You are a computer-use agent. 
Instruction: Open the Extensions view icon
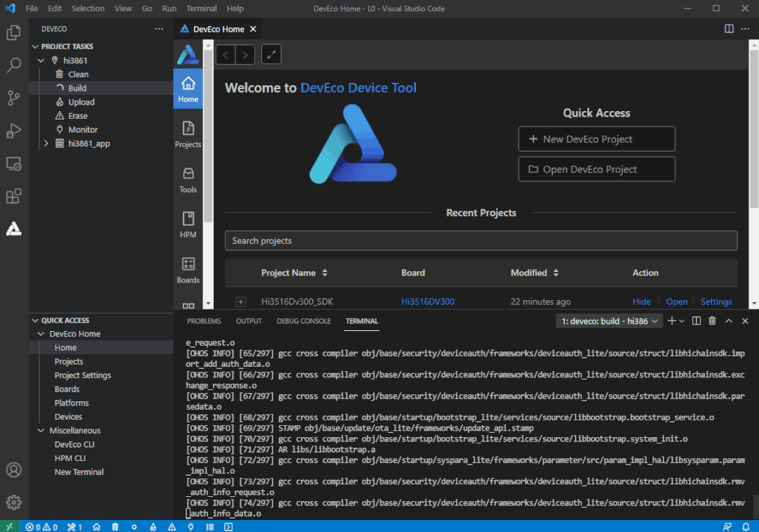click(14, 196)
